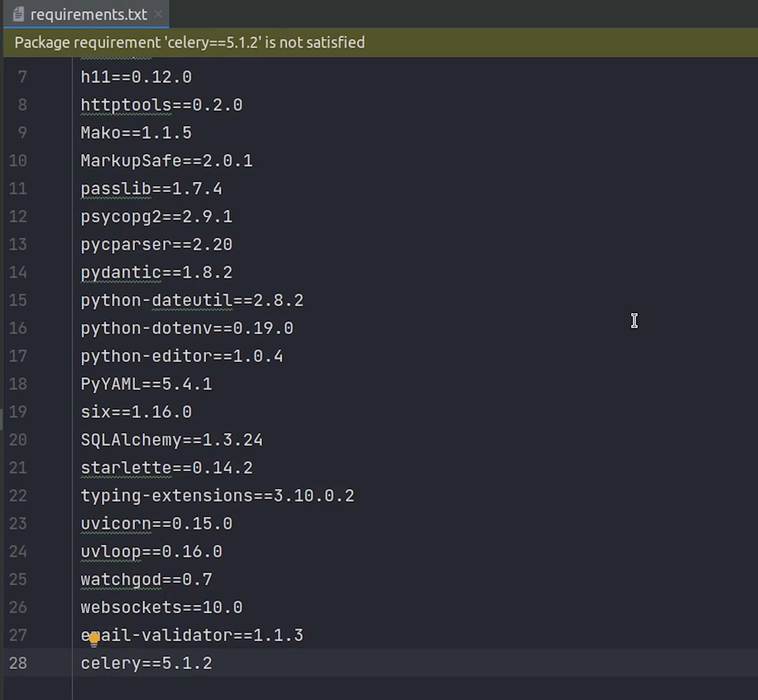Click the celery==5.1.2 line

click(146, 663)
